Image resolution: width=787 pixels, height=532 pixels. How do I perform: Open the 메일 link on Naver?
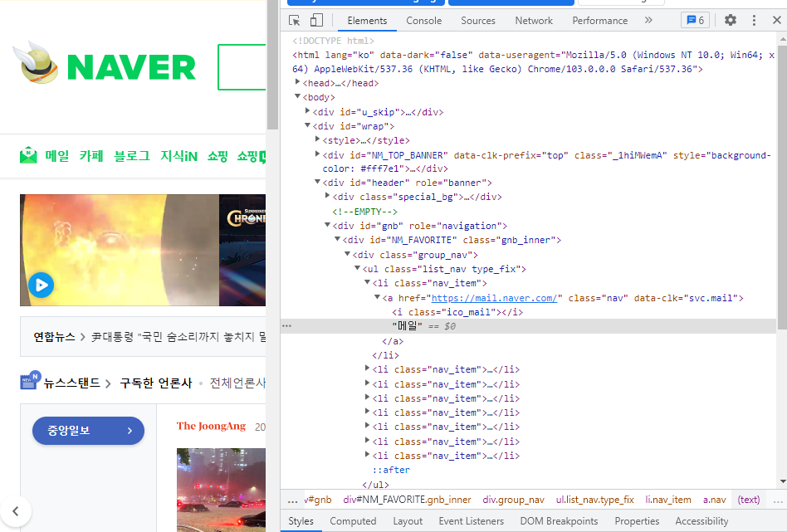click(56, 156)
